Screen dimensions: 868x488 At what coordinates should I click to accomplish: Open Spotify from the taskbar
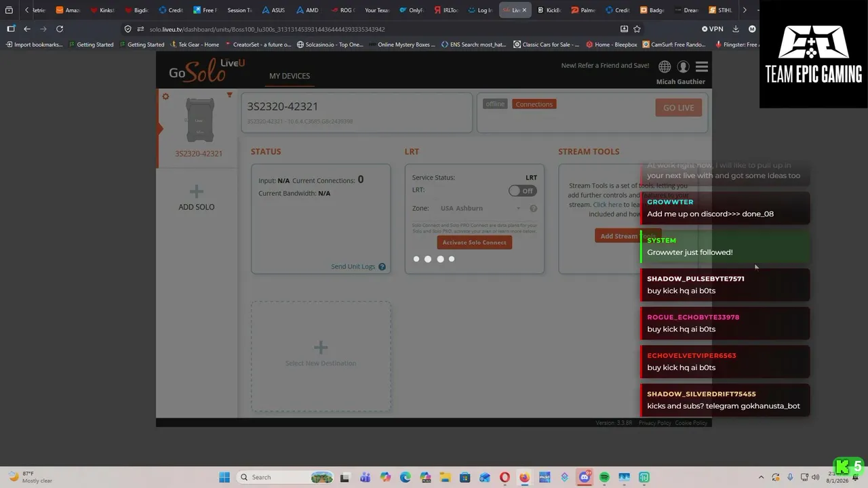[x=604, y=477]
